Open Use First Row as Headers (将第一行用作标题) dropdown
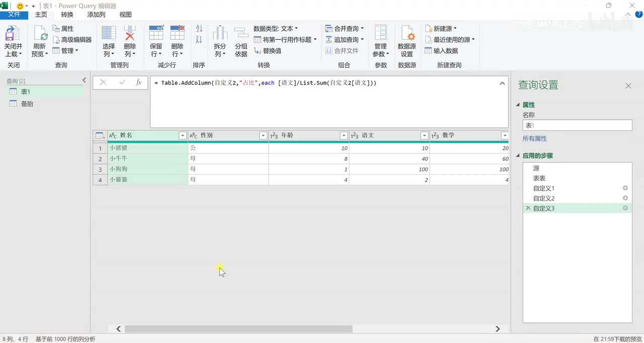 pyautogui.click(x=285, y=40)
